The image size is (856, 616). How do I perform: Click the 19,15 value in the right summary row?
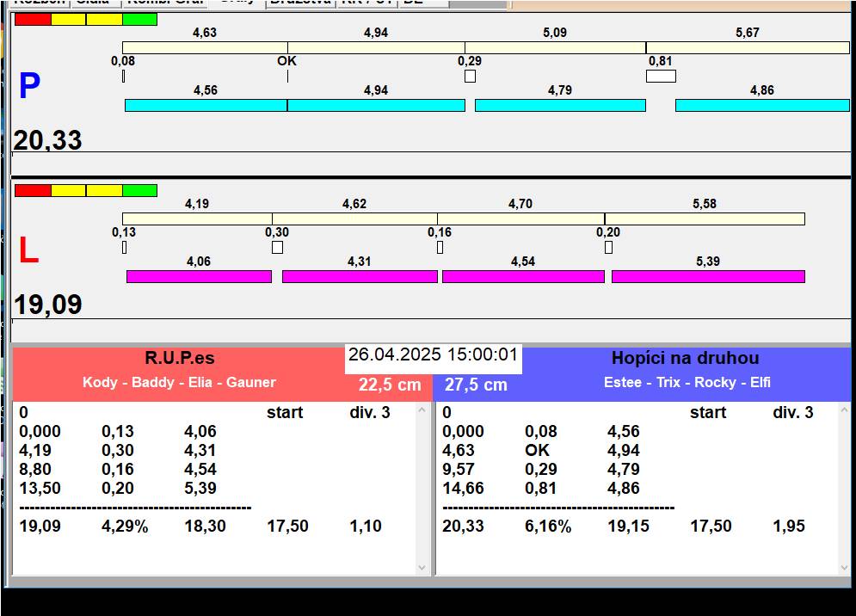(628, 526)
